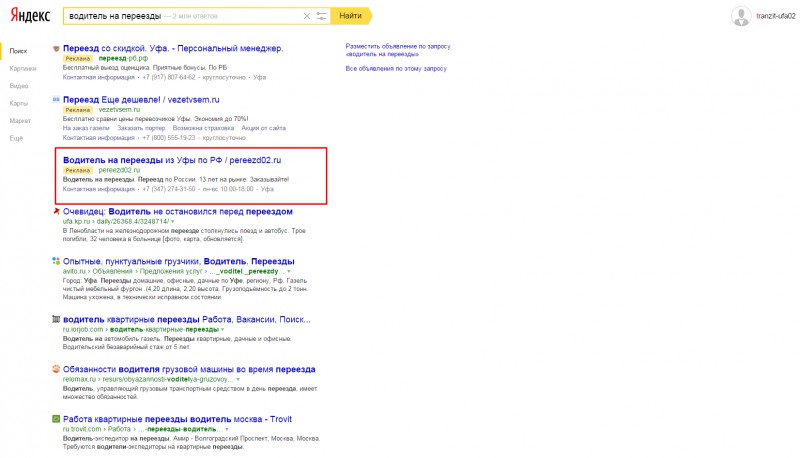Open водитель квартирные переезды Работа result
The image size is (800, 458).
(187, 319)
